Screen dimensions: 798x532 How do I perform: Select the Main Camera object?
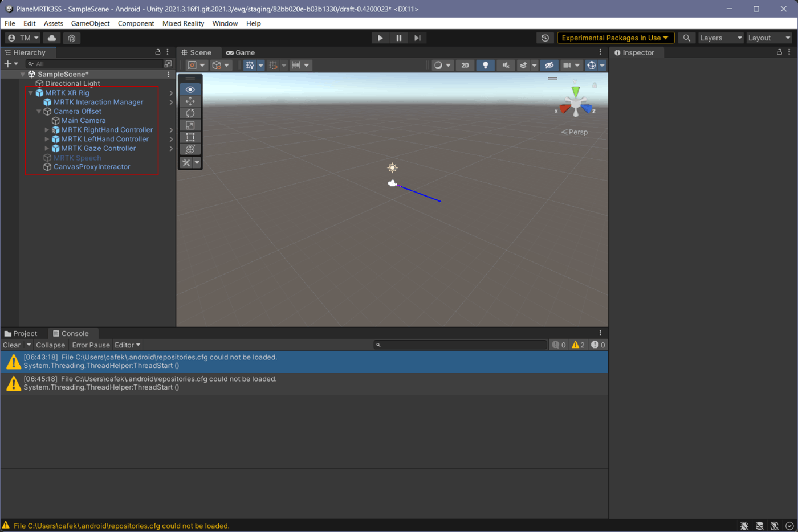(x=83, y=121)
